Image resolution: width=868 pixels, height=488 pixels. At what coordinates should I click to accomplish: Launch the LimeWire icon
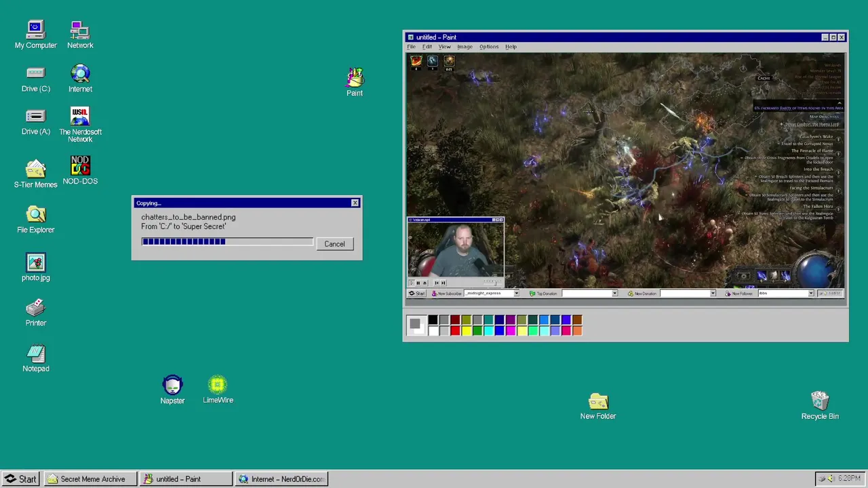[x=218, y=390]
